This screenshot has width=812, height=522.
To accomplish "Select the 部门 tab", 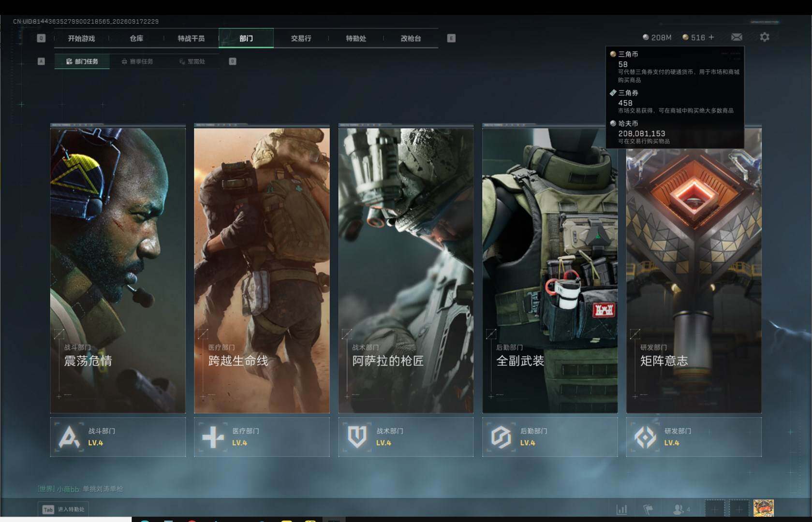I will [246, 38].
